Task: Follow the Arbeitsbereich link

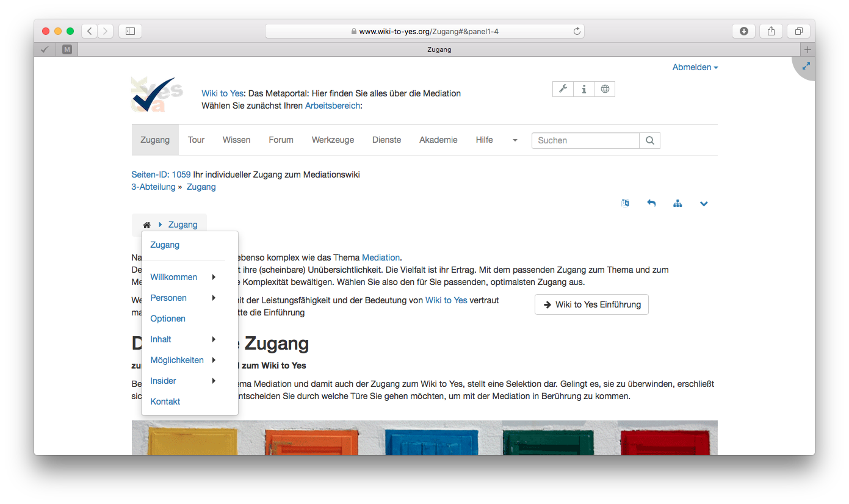Action: click(x=333, y=106)
